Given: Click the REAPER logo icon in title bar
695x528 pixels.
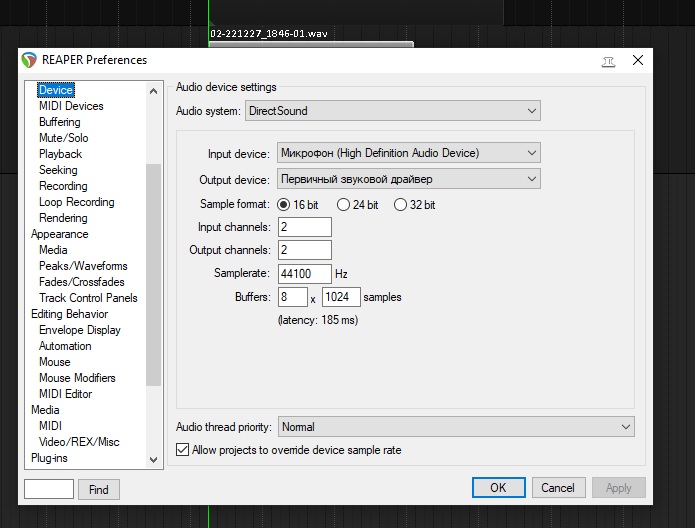Looking at the screenshot, I should pyautogui.click(x=29, y=60).
